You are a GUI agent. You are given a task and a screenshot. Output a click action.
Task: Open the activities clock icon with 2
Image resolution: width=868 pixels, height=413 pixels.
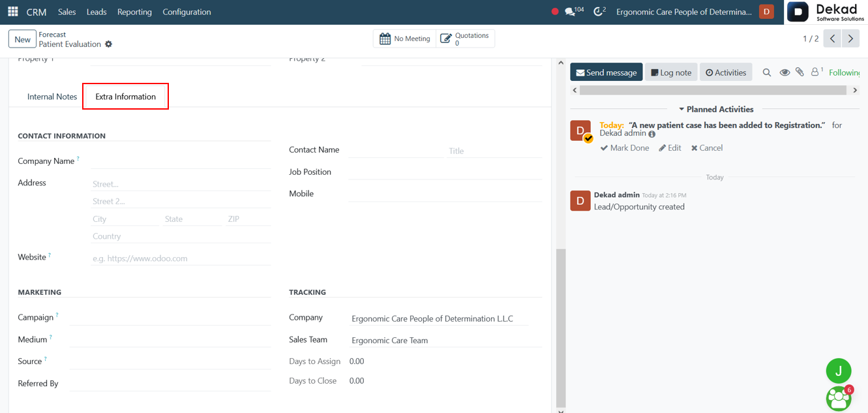pos(599,12)
